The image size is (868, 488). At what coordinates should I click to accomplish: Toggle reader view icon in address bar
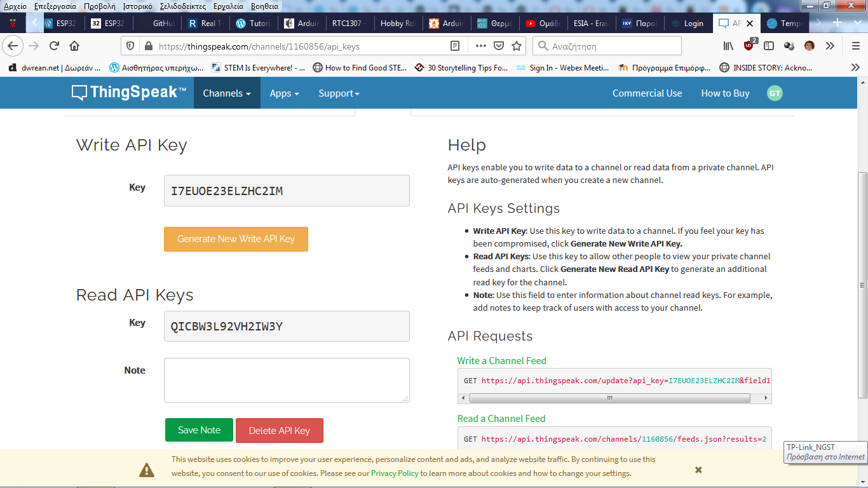455,46
